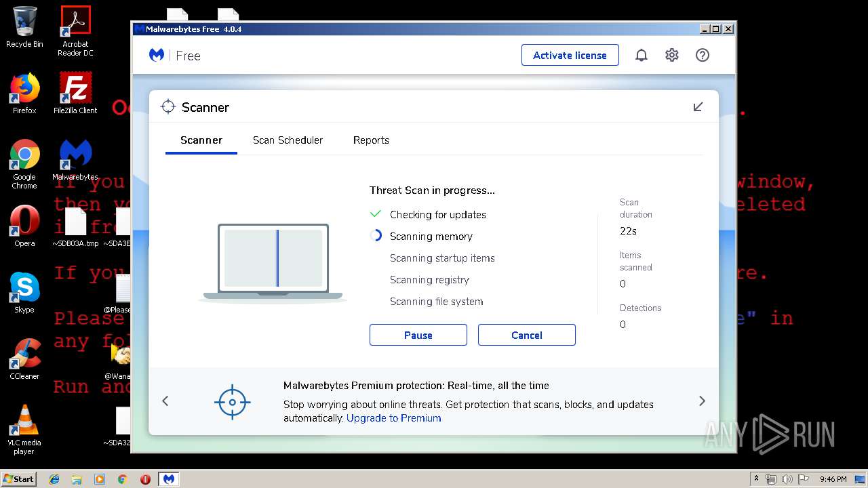Click the 'Threat Scan in progress...' heading

tap(432, 190)
